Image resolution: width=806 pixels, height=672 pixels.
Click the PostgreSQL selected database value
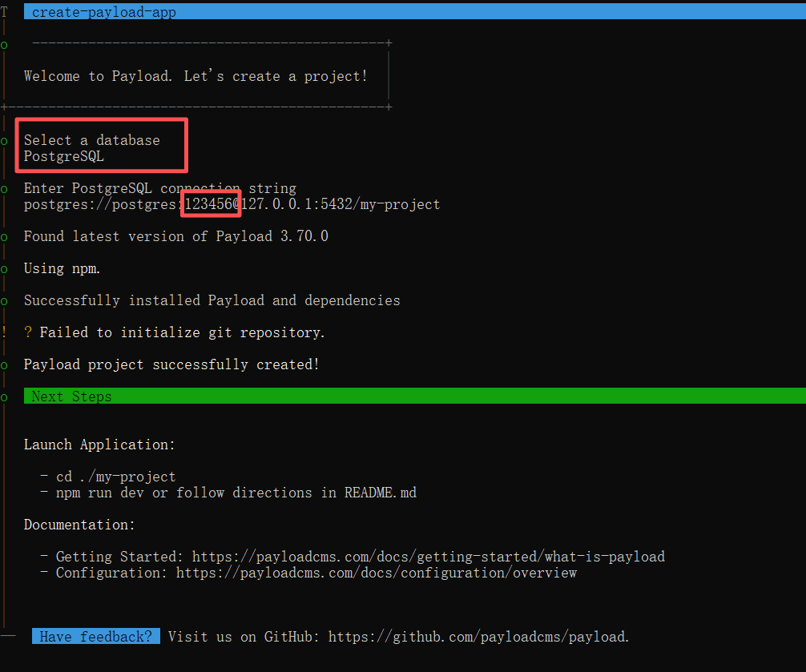[x=64, y=156]
